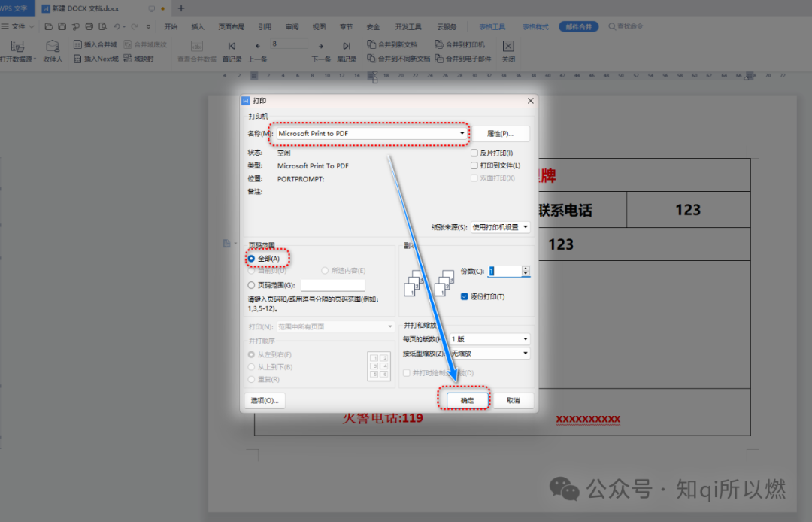Screen dimensions: 812x522
Task: Open the Page Layout (页面布局) tab
Action: 232,26
